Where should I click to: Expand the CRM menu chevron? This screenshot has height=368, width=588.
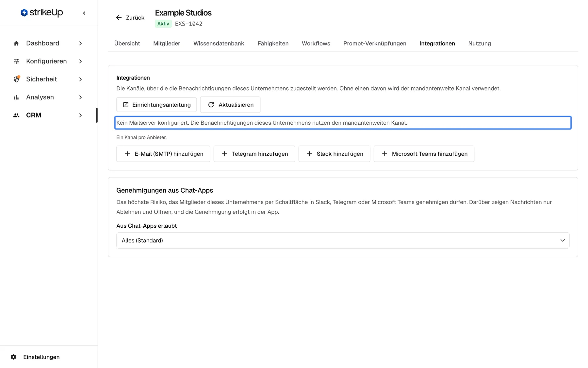tap(80, 115)
